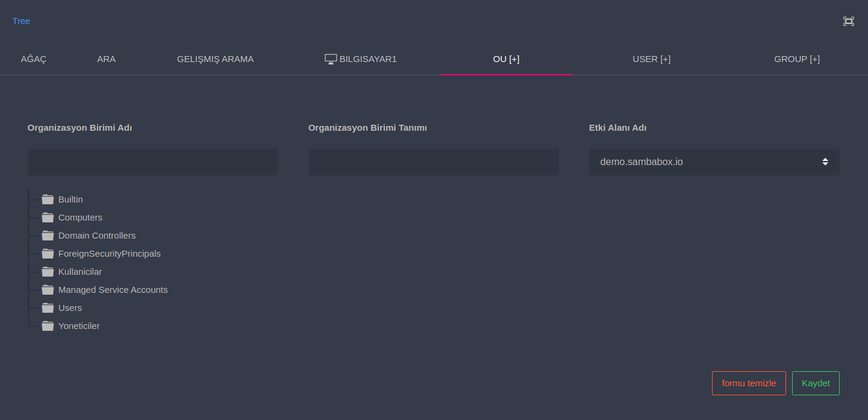The height and width of the screenshot is (420, 868).
Task: Click the Kullanicilar folder icon
Action: (48, 272)
